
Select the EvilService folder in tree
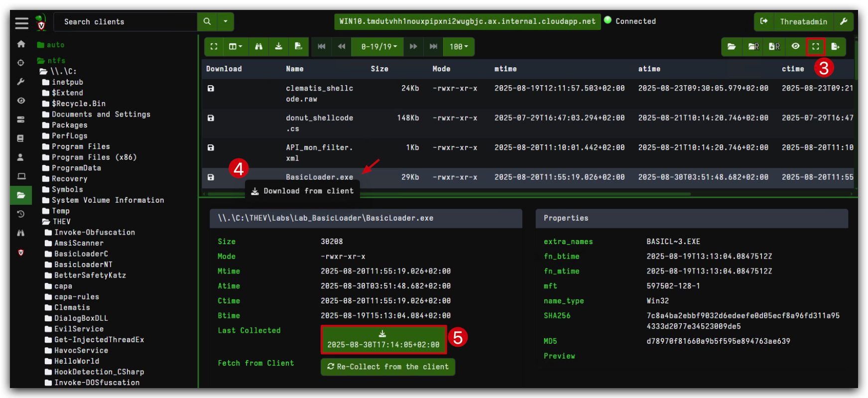[x=79, y=329]
